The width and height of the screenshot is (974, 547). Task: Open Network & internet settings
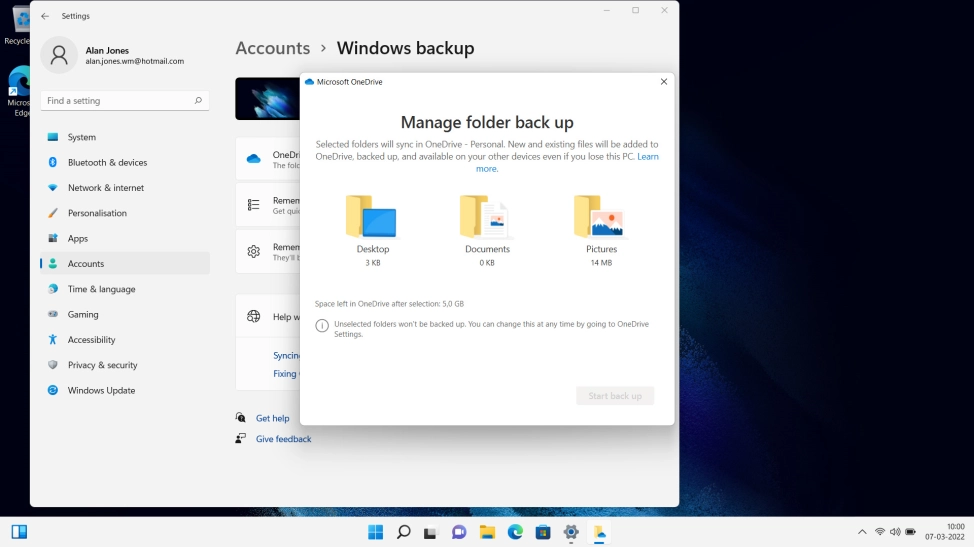point(125,188)
